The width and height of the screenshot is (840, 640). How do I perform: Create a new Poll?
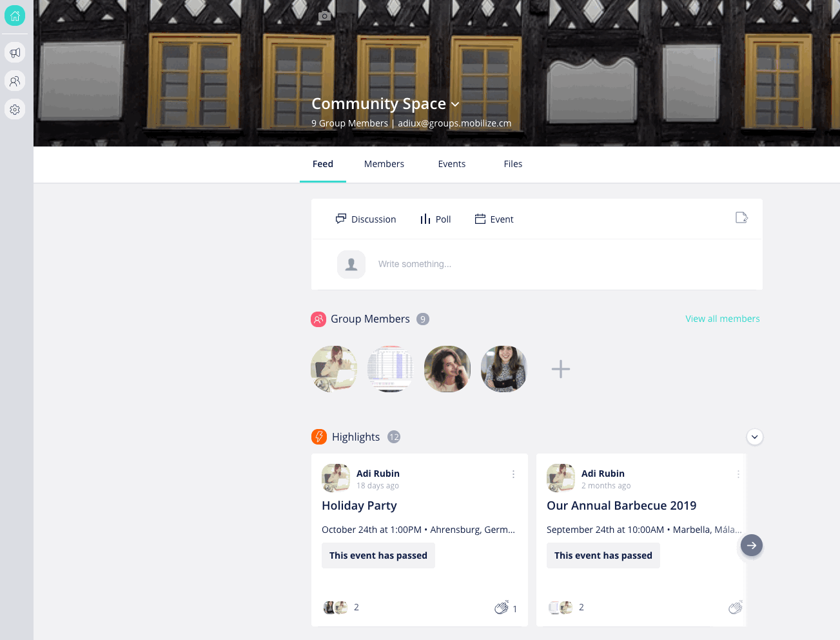[435, 219]
